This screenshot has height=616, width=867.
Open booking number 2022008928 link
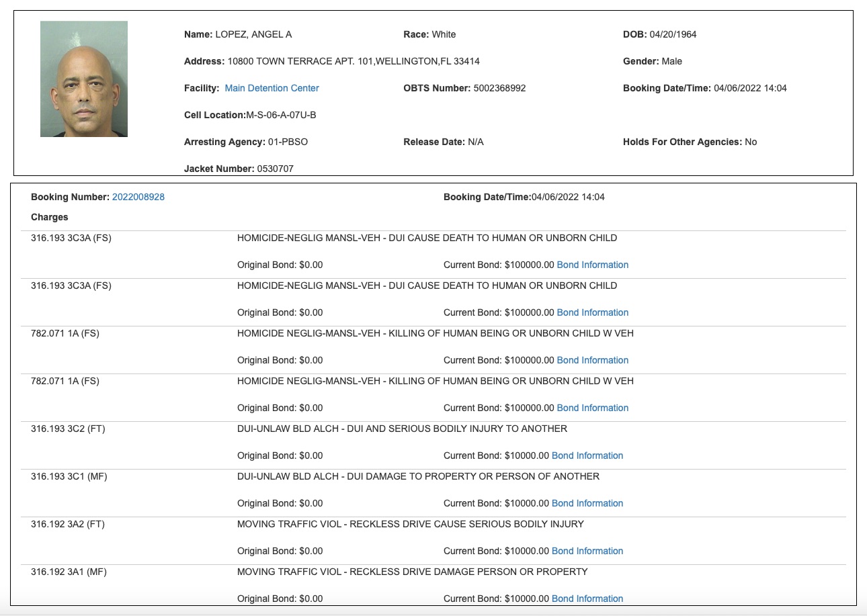138,197
